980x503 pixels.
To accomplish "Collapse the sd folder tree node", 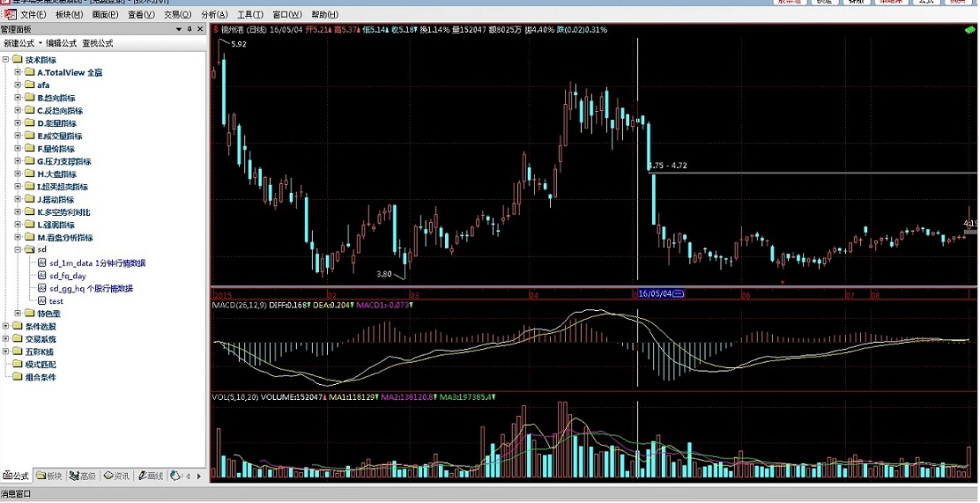I will [18, 250].
